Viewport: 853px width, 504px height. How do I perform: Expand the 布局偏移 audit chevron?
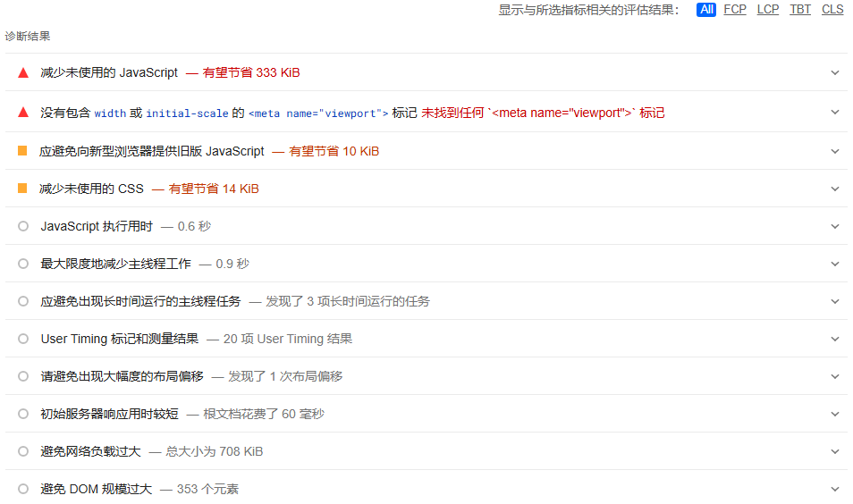(835, 376)
